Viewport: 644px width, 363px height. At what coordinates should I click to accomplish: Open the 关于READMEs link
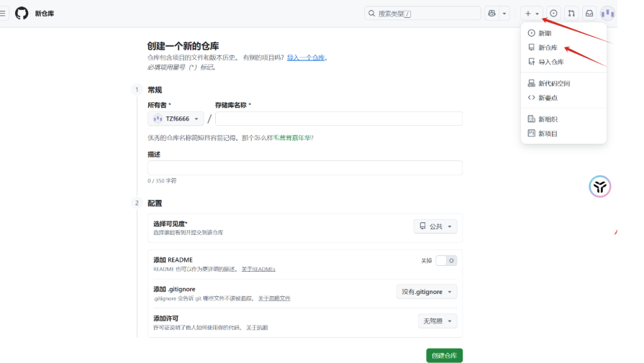point(258,269)
